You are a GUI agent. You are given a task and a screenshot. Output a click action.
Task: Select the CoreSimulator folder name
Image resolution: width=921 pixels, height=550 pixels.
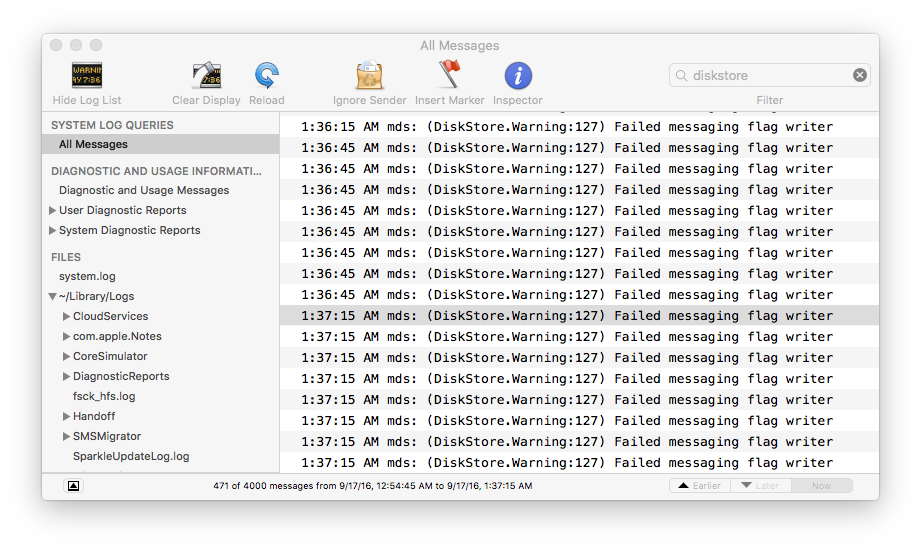click(x=110, y=356)
